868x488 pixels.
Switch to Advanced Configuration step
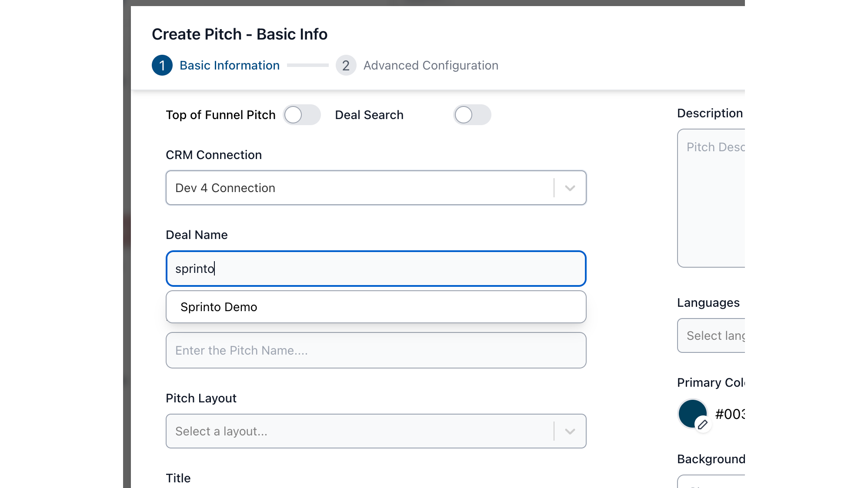tap(431, 65)
